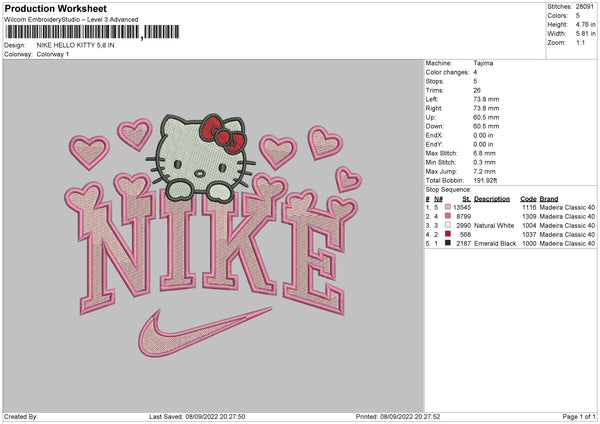Click the Color changes value 4
Viewport: 600px width, 424px height.
tap(475, 72)
